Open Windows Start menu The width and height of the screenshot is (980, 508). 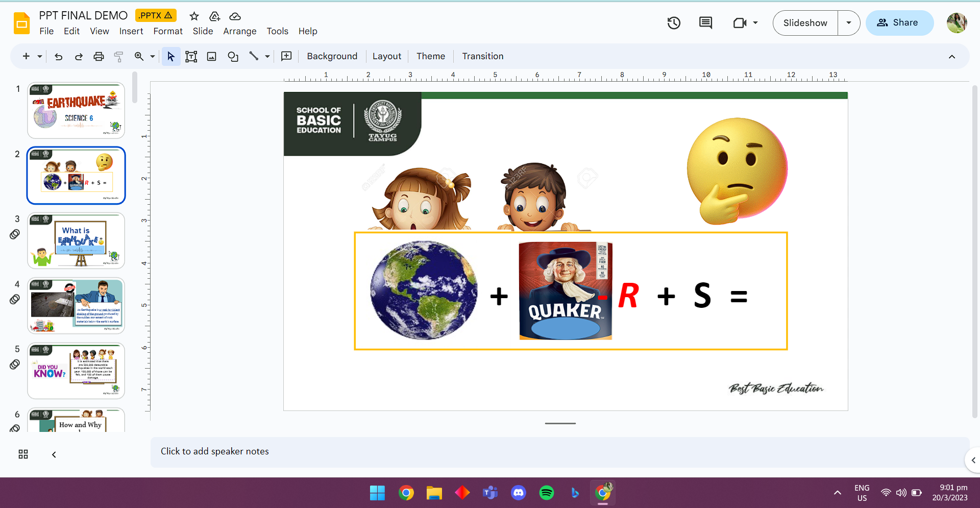coord(377,493)
